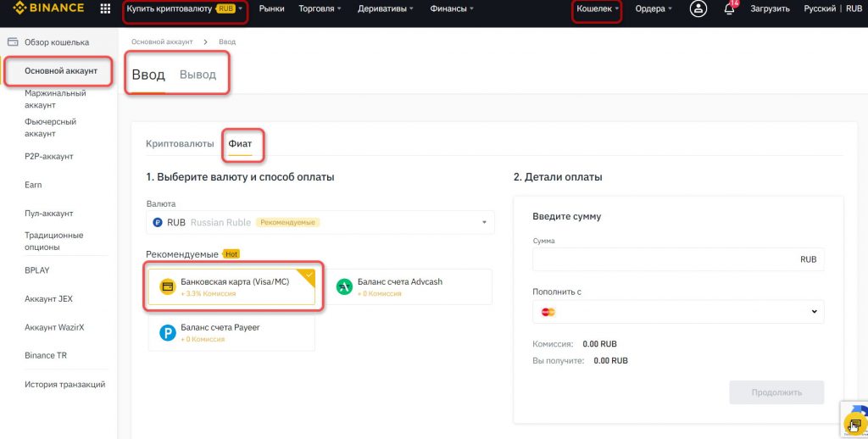Open Аккаунт JEX
The width and height of the screenshot is (868, 439).
point(48,299)
